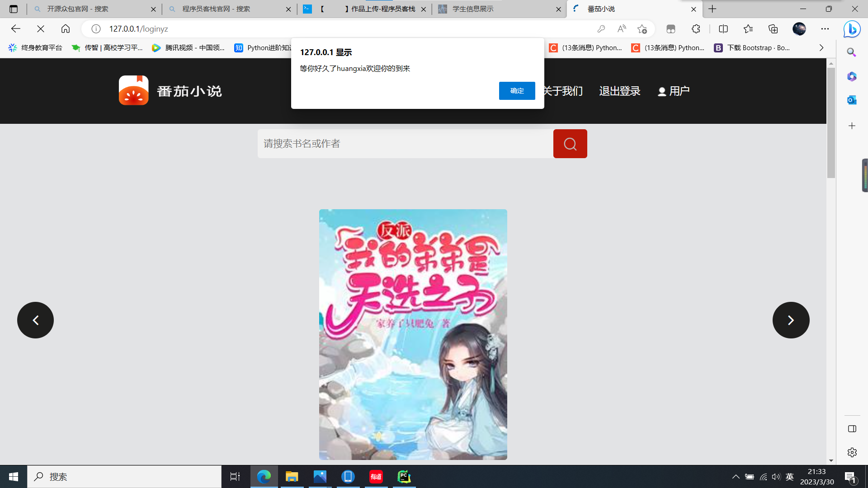Toggle split screen view
This screenshot has width=868, height=488.
(723, 29)
